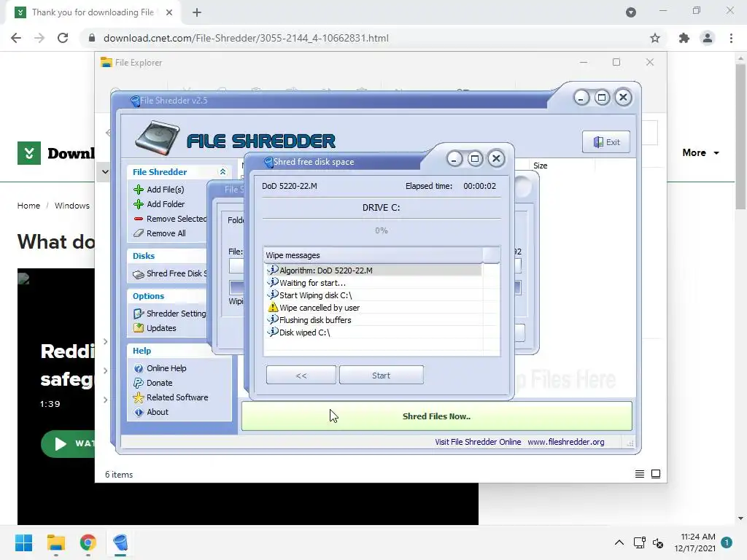Click the Shred Free Disk Space drive icon
The height and width of the screenshot is (560, 747).
[x=139, y=274]
